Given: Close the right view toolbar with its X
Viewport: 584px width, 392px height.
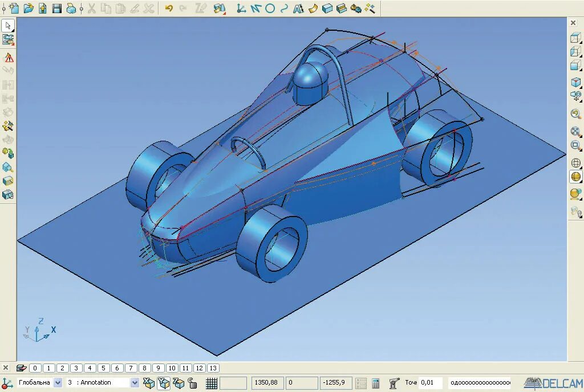Looking at the screenshot, I should pyautogui.click(x=573, y=23).
